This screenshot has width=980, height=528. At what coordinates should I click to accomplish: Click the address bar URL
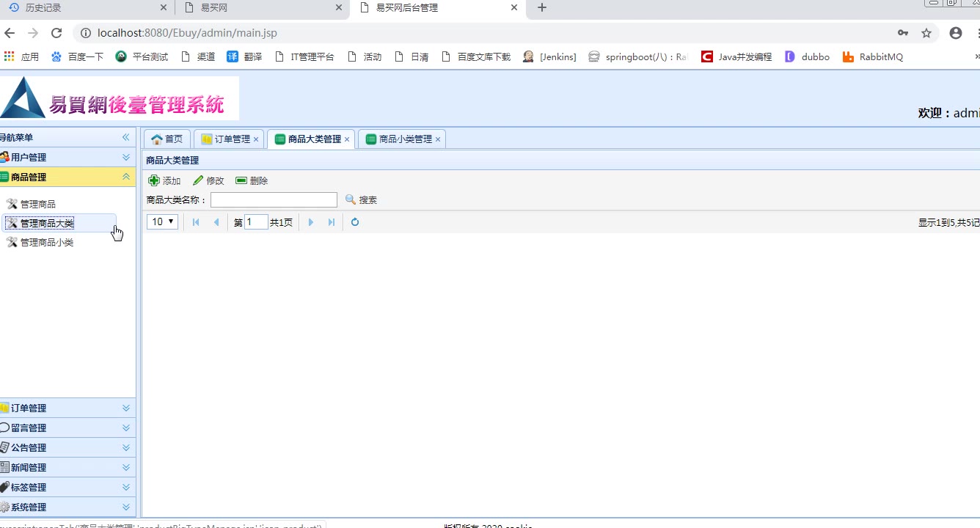[187, 33]
